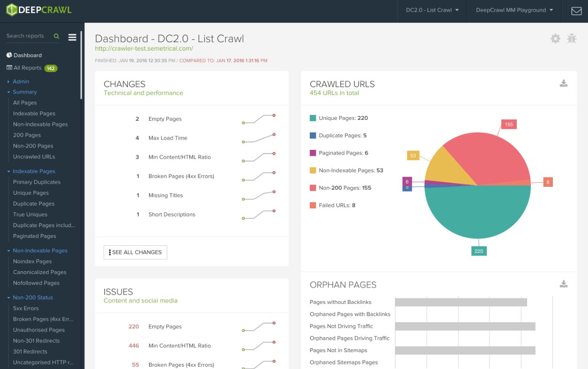This screenshot has height=369, width=588.
Task: Open the DC2.0 - List Crawl dropdown
Action: 432,10
